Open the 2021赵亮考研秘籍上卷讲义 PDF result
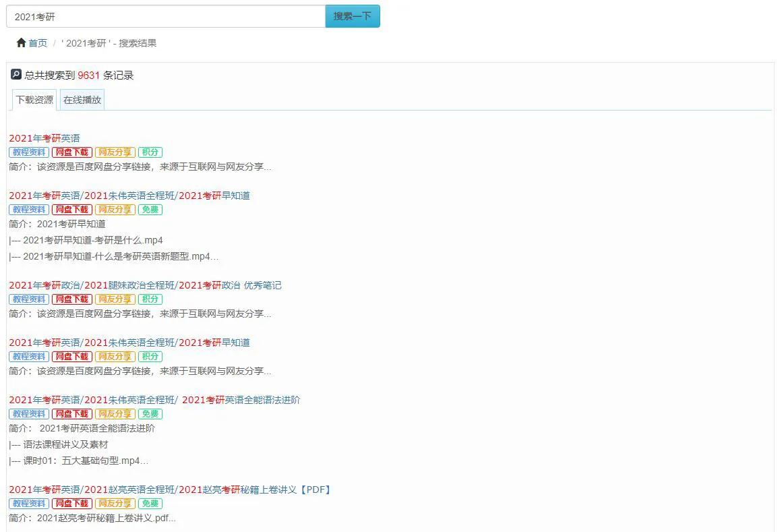 point(169,489)
